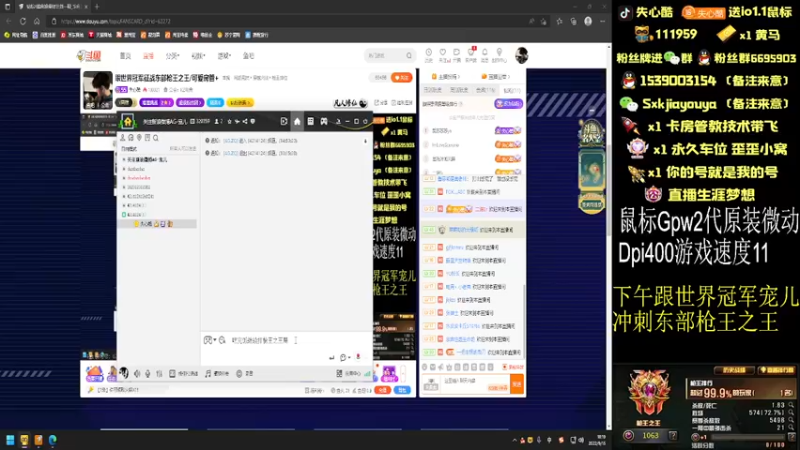Viewport: 800px width, 450px height.
Task: Click the browser refresh icon
Action: [x=23, y=21]
